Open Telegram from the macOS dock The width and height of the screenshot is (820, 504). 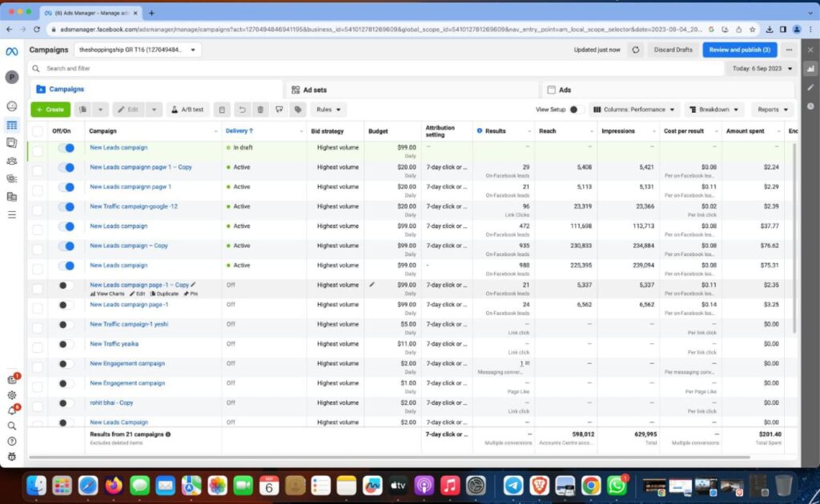click(x=513, y=485)
